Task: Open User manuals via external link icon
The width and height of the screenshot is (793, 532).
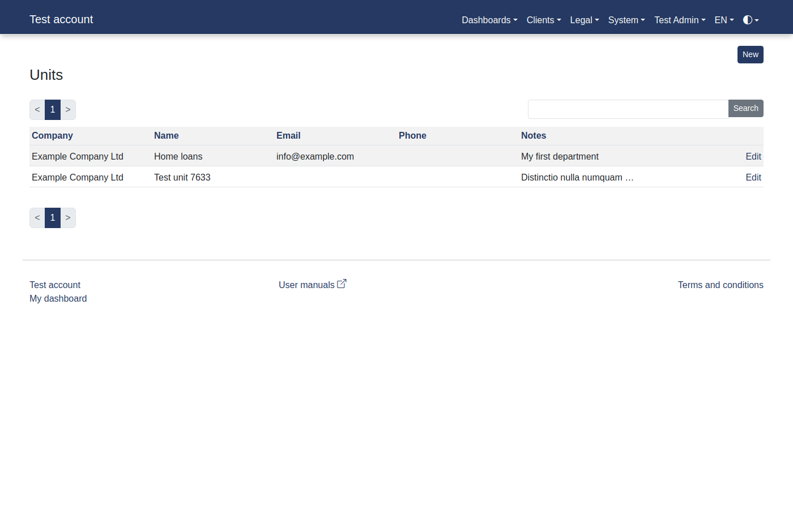Action: 342,283
